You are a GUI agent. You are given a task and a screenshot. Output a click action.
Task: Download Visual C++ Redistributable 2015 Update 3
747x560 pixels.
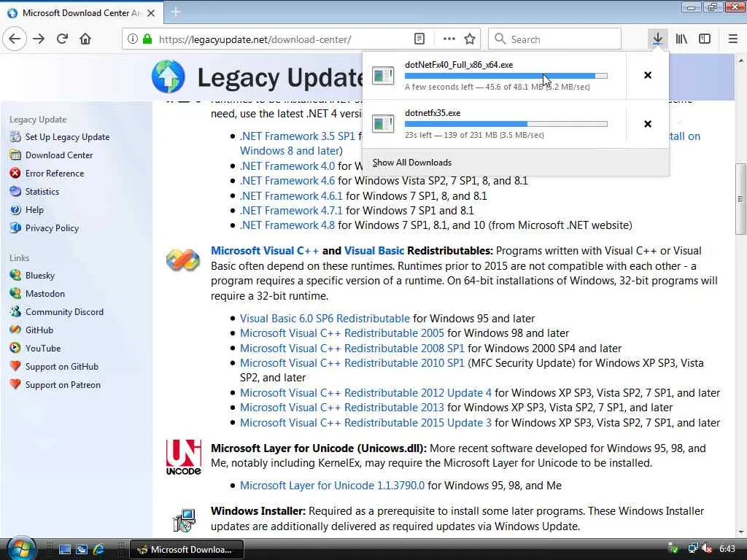click(x=365, y=423)
